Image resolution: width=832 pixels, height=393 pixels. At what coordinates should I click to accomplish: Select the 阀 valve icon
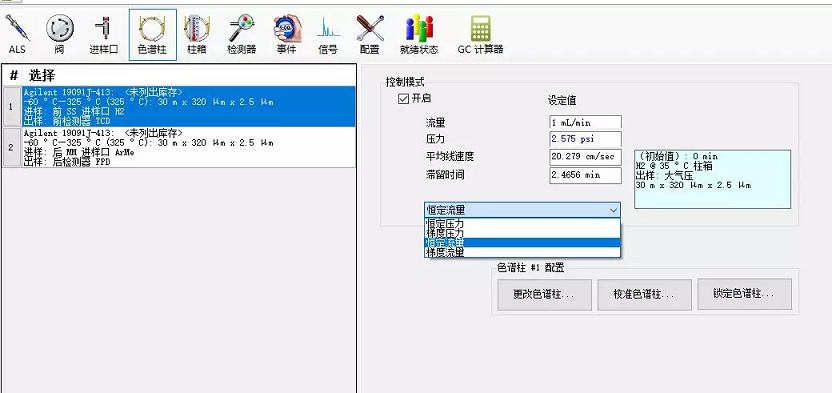59,34
